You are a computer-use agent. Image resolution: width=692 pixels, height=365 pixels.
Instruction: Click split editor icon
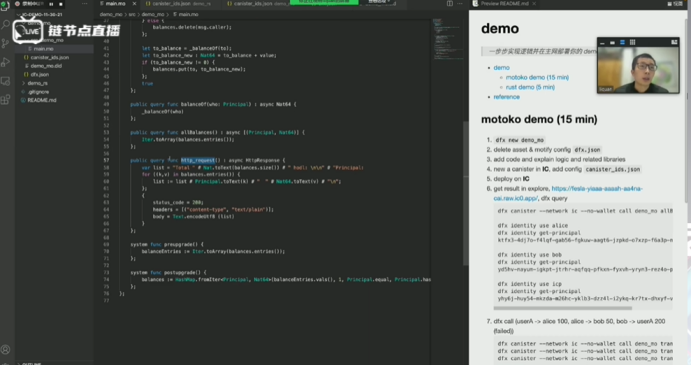click(x=450, y=4)
